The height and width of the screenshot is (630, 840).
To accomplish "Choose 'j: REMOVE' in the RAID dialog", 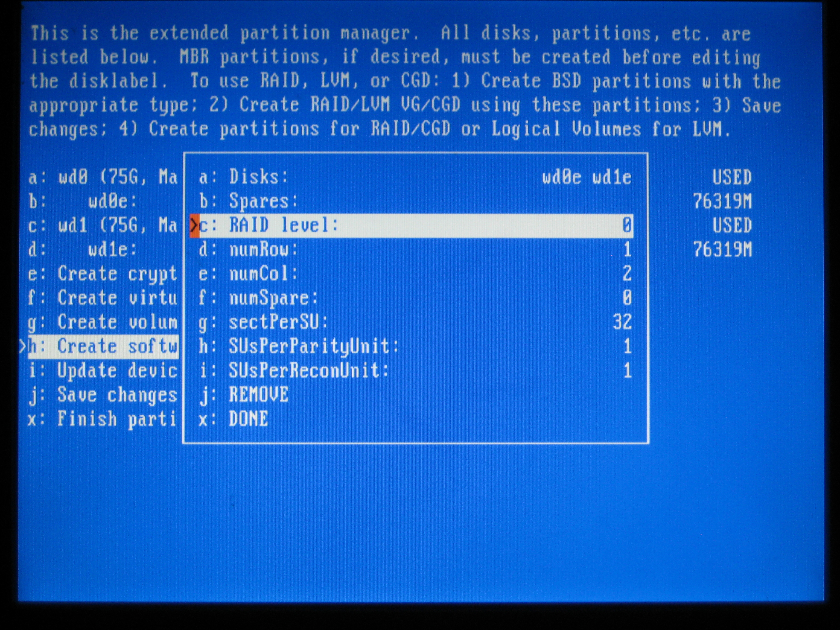I will [244, 395].
